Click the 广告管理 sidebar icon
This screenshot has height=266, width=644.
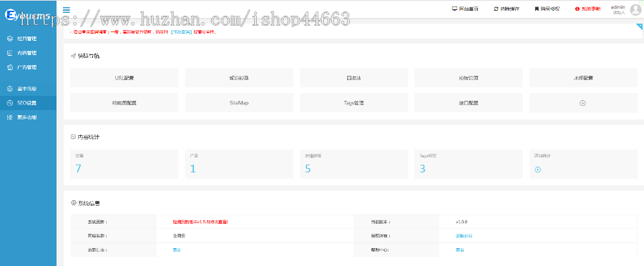click(x=10, y=67)
